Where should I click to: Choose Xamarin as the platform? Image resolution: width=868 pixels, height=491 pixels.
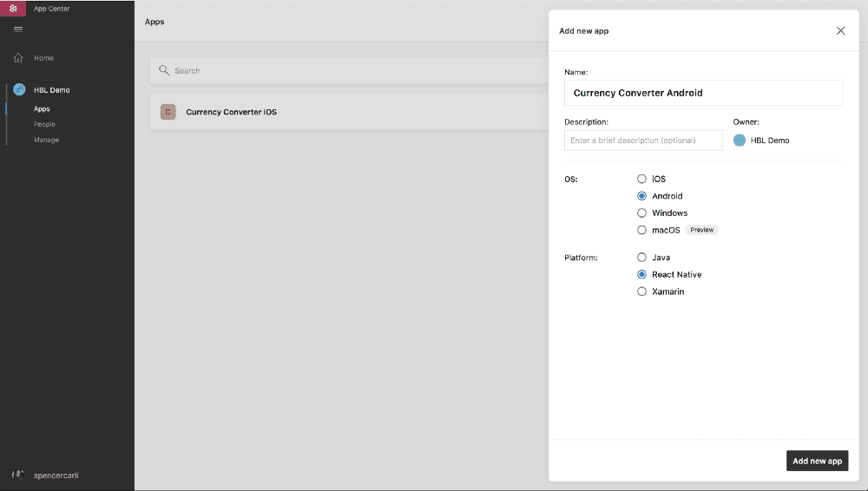tap(641, 291)
